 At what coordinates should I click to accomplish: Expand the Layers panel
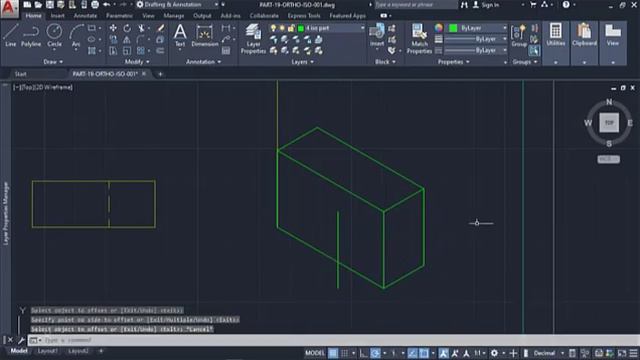click(302, 62)
